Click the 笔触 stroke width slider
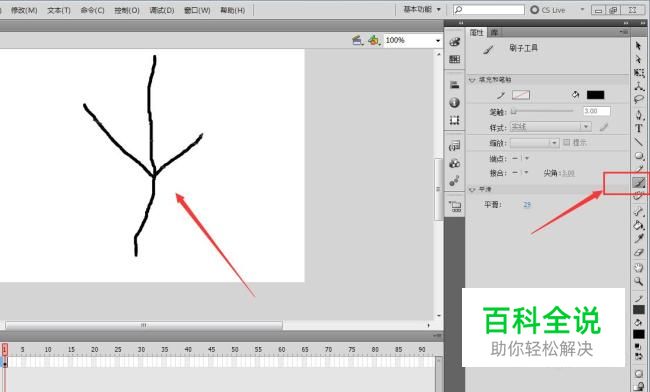The width and height of the screenshot is (650, 392). (x=542, y=111)
